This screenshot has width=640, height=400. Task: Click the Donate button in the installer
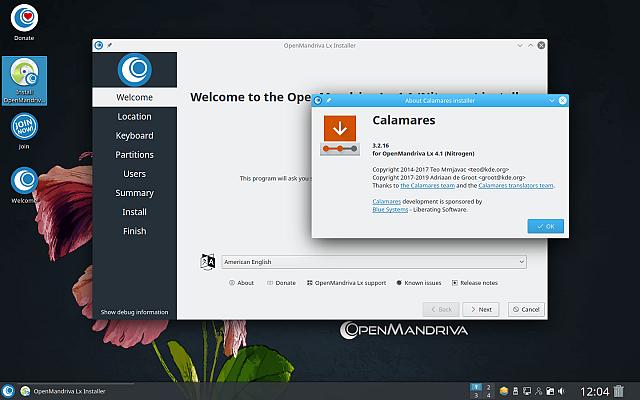281,283
